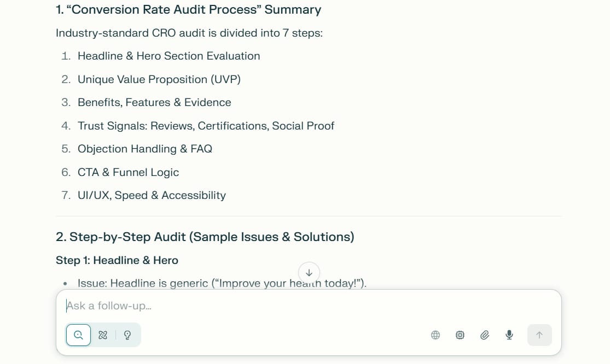This screenshot has width=610, height=364.
Task: Select the Search mode icon
Action: tap(78, 335)
